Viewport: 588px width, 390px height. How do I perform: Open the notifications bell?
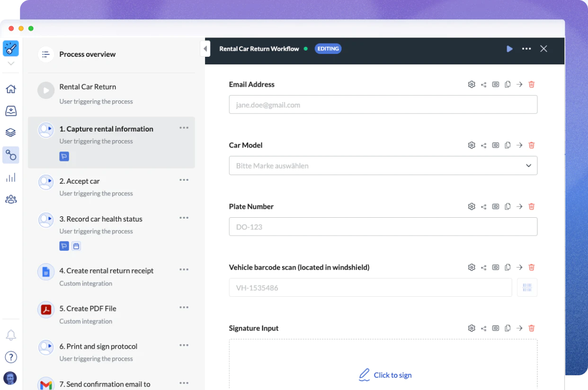point(10,335)
